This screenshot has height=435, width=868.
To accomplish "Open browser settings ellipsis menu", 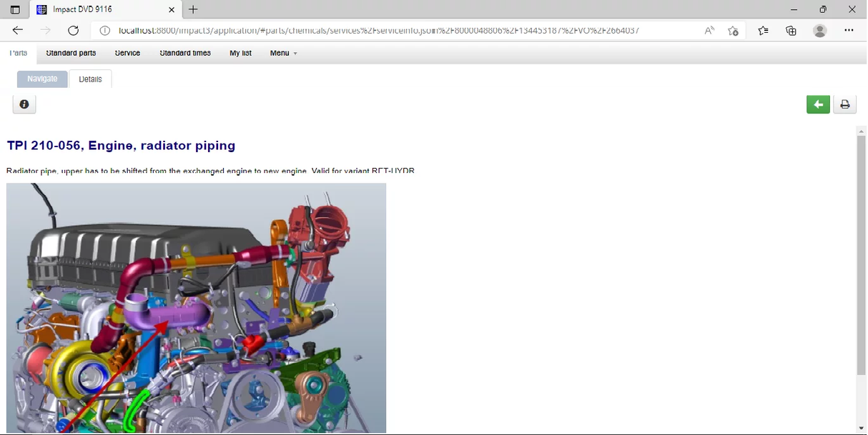I will (849, 31).
